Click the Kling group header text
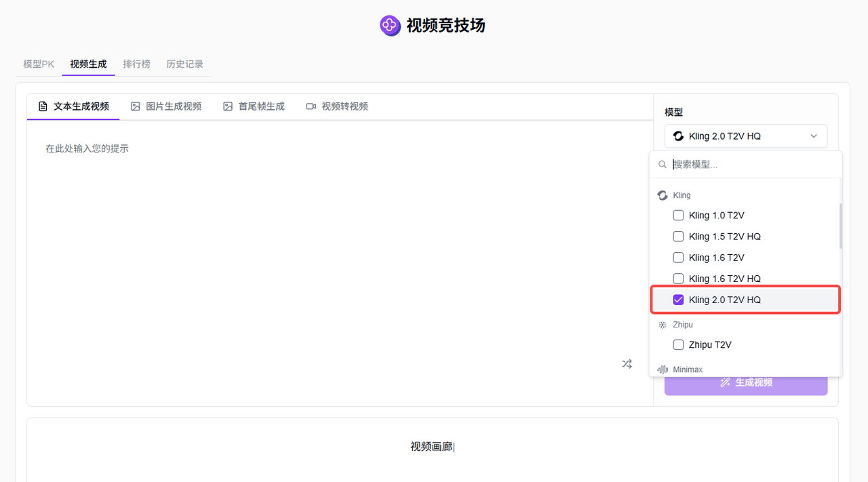868x482 pixels. tap(682, 195)
